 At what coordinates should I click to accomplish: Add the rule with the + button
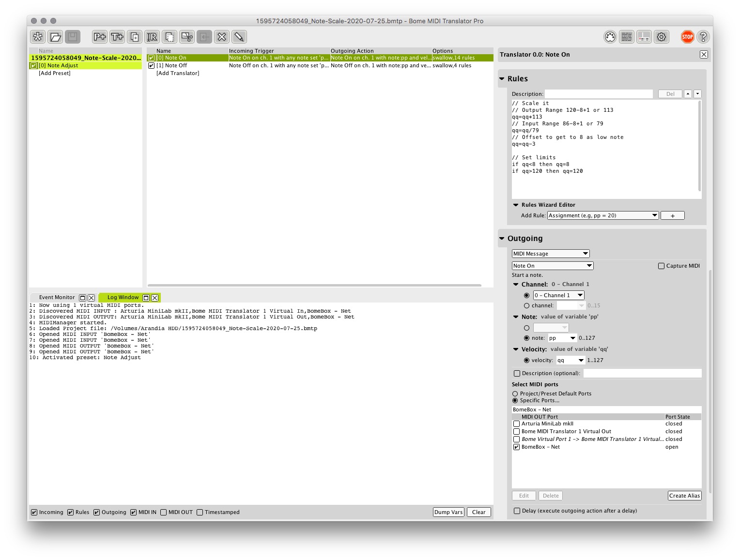(673, 216)
